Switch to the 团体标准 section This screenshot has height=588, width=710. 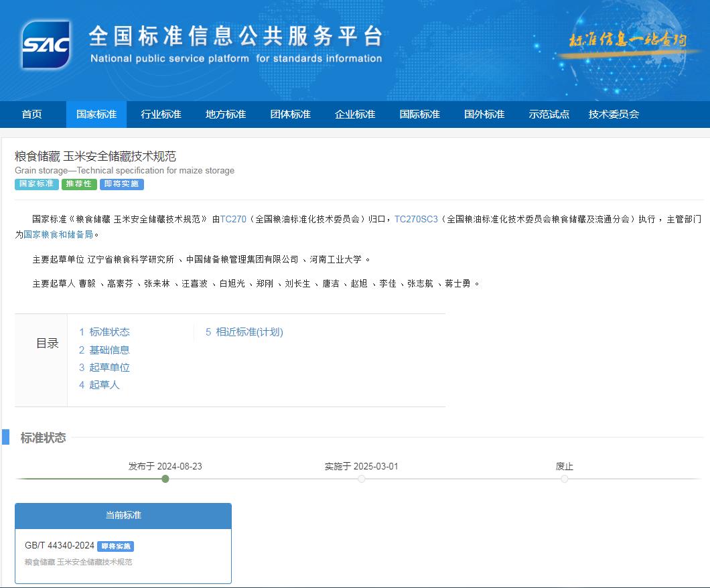click(x=290, y=115)
